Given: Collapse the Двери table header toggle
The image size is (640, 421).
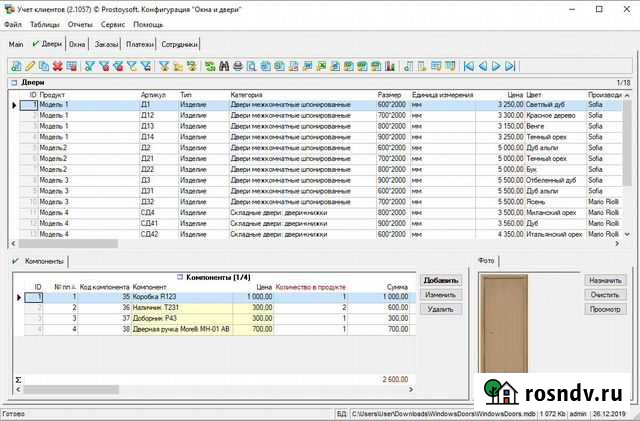Looking at the screenshot, I should [x=14, y=82].
